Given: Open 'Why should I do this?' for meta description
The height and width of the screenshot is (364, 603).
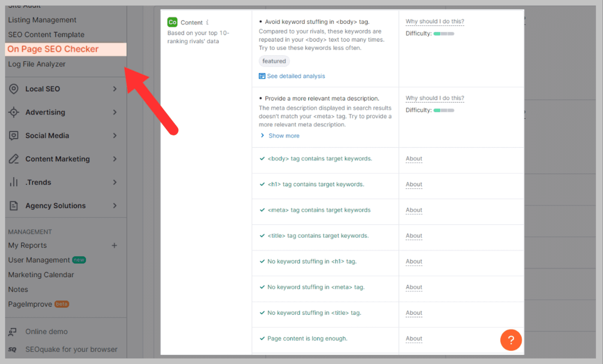Looking at the screenshot, I should click(435, 98).
